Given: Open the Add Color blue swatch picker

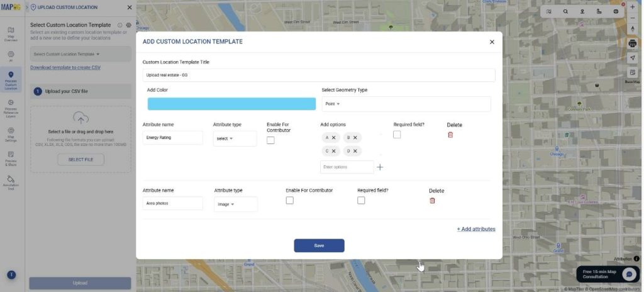Looking at the screenshot, I should coord(231,104).
